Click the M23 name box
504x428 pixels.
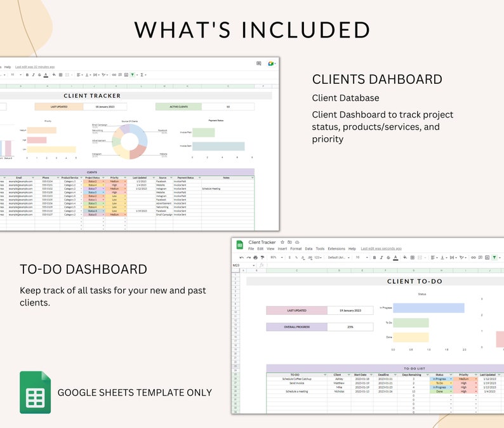pyautogui.click(x=243, y=265)
